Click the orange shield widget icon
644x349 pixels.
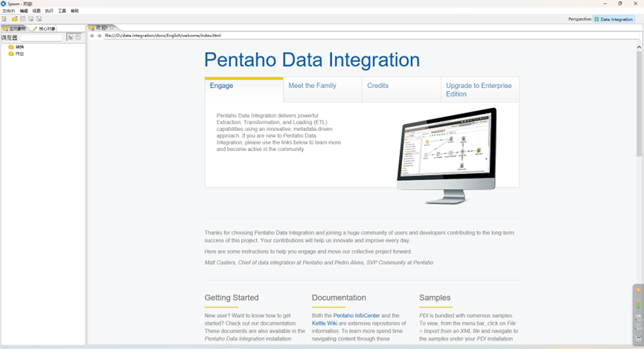pyautogui.click(x=638, y=291)
